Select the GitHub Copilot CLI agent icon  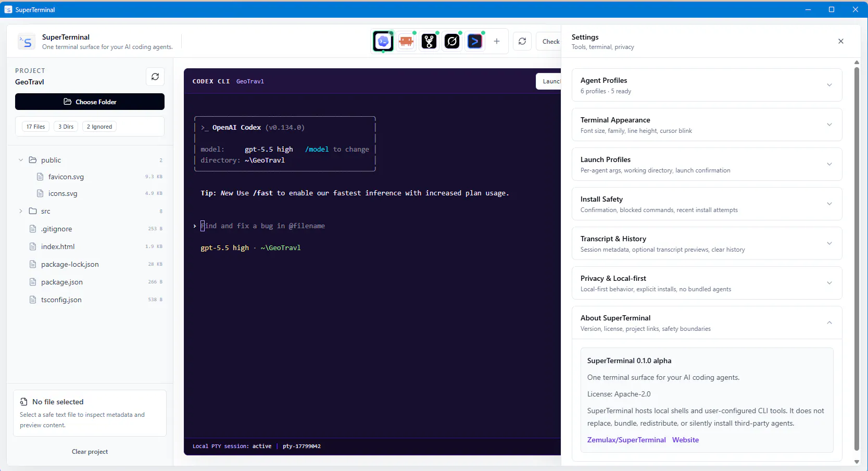click(429, 41)
